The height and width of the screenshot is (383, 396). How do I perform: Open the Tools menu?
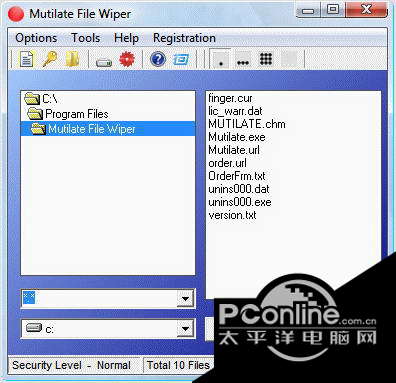pos(85,38)
